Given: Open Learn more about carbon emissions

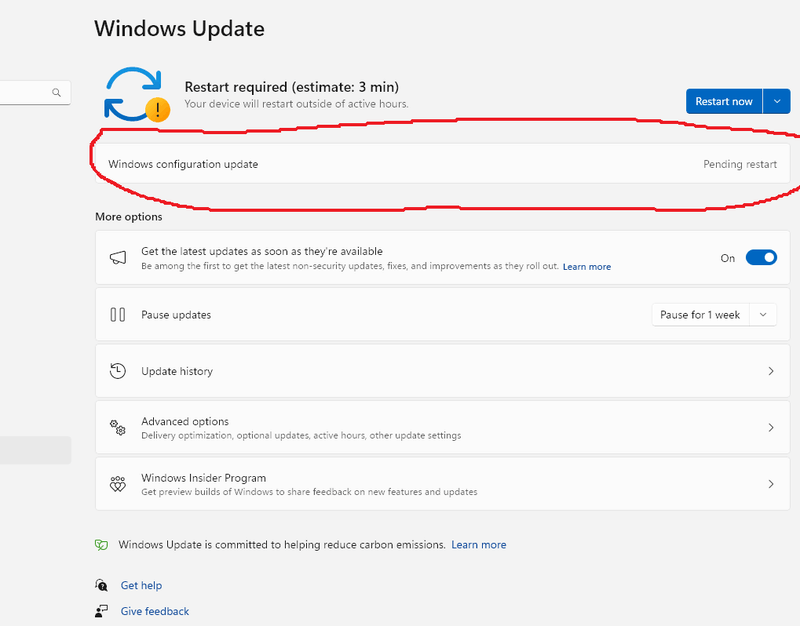Looking at the screenshot, I should point(479,545).
